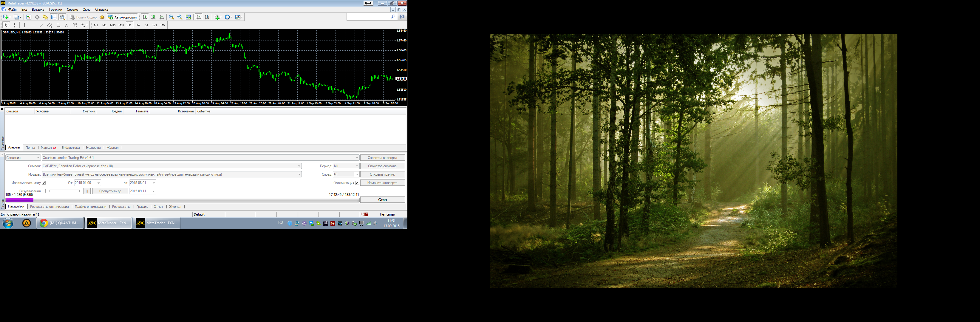
Task: Toggle the Terminal panel icon
Action: [54, 17]
